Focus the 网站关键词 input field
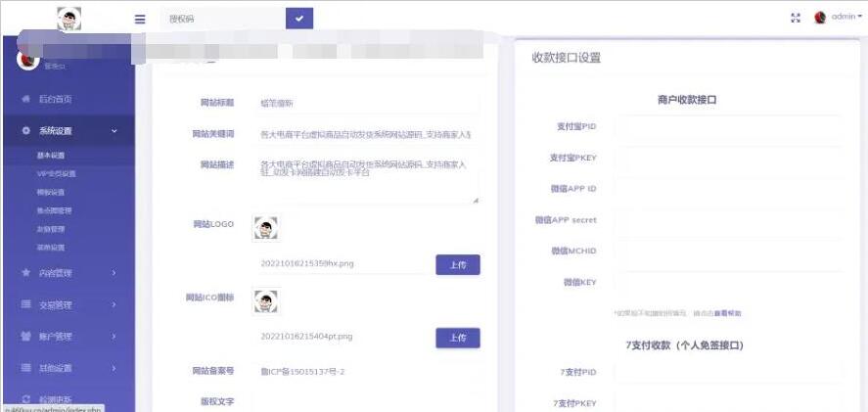 366,134
